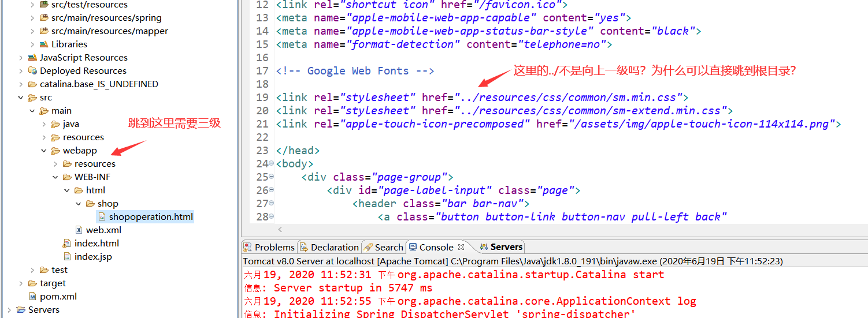Select index.jsp in the tree
This screenshot has width=868, height=318.
point(93,257)
